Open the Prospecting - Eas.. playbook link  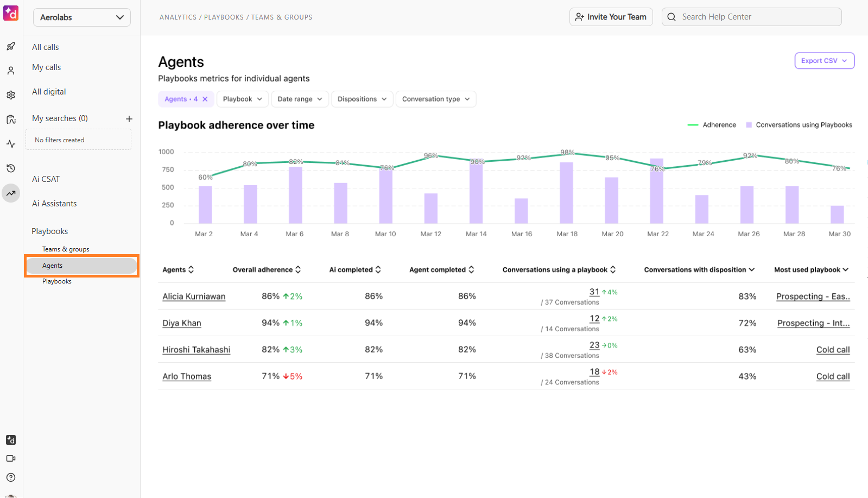(x=813, y=297)
